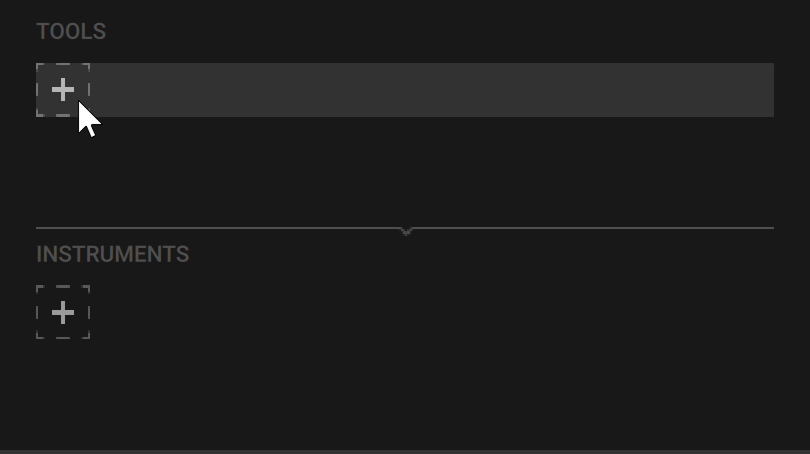Click the small arrow on the divider
810x454 pixels.
click(406, 231)
